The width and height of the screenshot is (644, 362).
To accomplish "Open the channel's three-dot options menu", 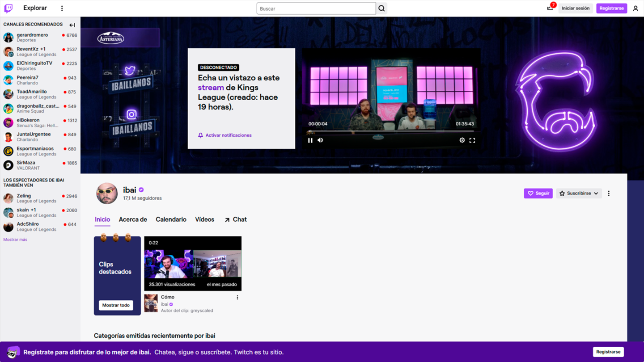I will coord(609,194).
